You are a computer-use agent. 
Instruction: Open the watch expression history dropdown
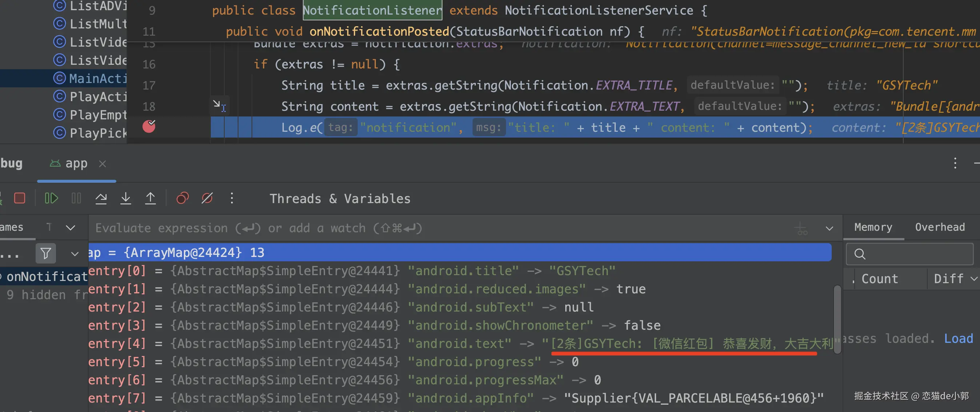(830, 228)
